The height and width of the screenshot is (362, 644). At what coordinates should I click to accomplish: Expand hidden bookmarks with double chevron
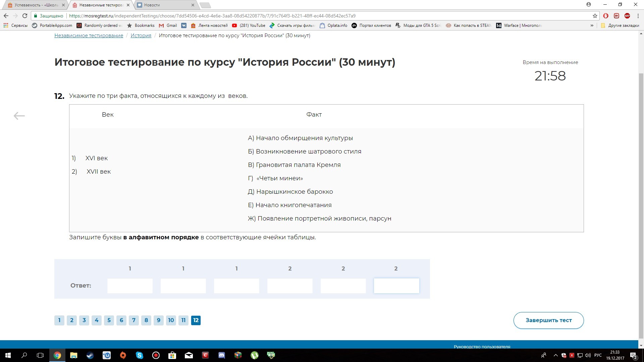coord(592,25)
